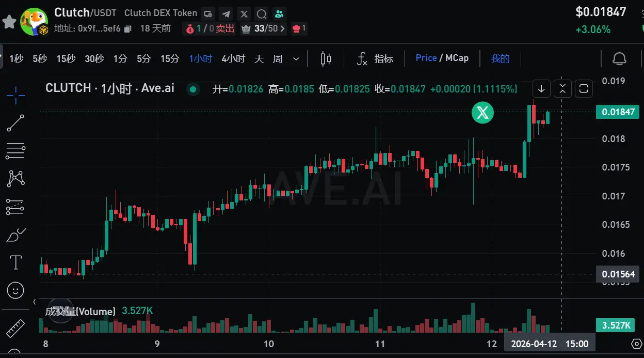Image resolution: width=644 pixels, height=358 pixels.
Task: Select the 5秒 timeframe
Action: pyautogui.click(x=40, y=59)
